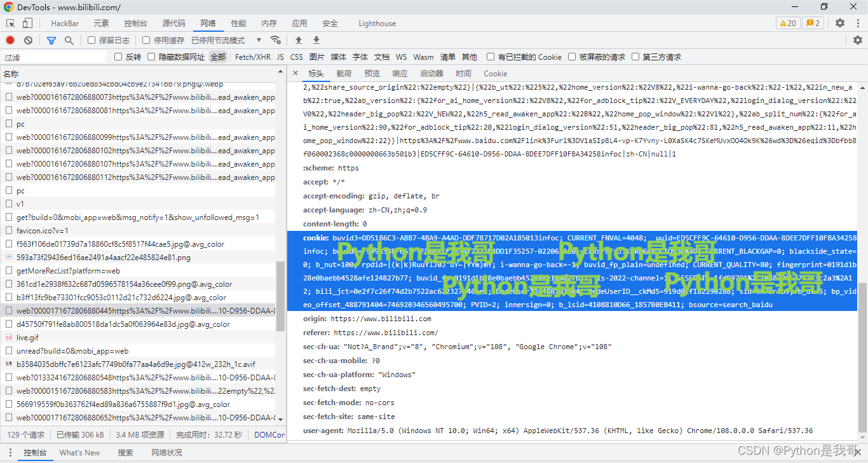868x463 pixels.
Task: Open the drawer more tools menu
Action: point(10,453)
